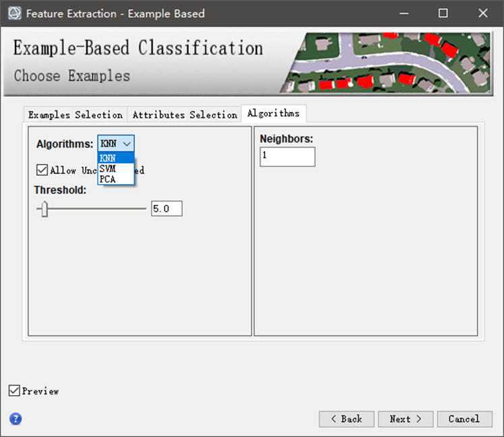The height and width of the screenshot is (437, 504).
Task: Choose SVM in the algorithm dropdown list
Action: click(x=116, y=169)
